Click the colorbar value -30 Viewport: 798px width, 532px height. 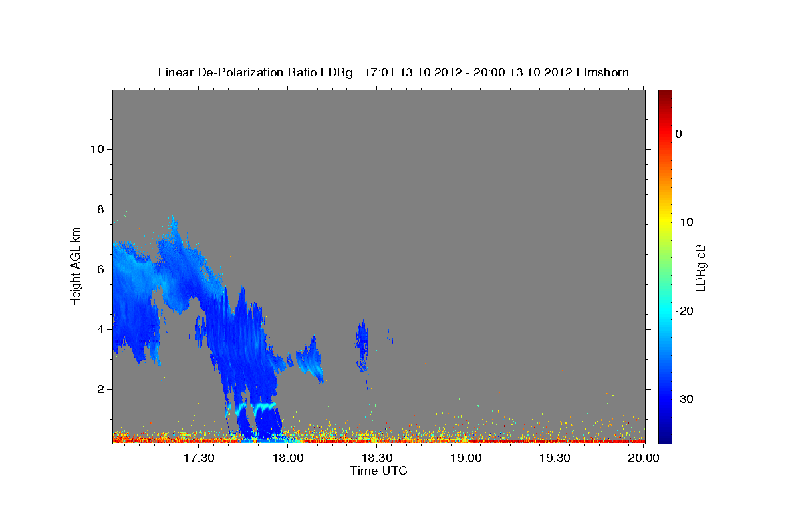pos(685,399)
